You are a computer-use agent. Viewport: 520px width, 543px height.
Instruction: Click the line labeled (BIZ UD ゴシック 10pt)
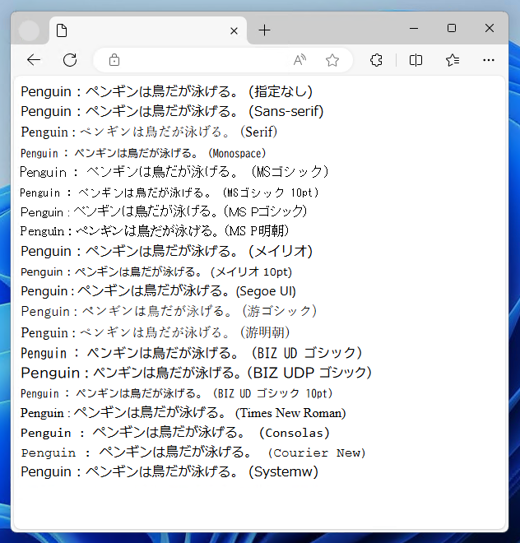(x=177, y=393)
